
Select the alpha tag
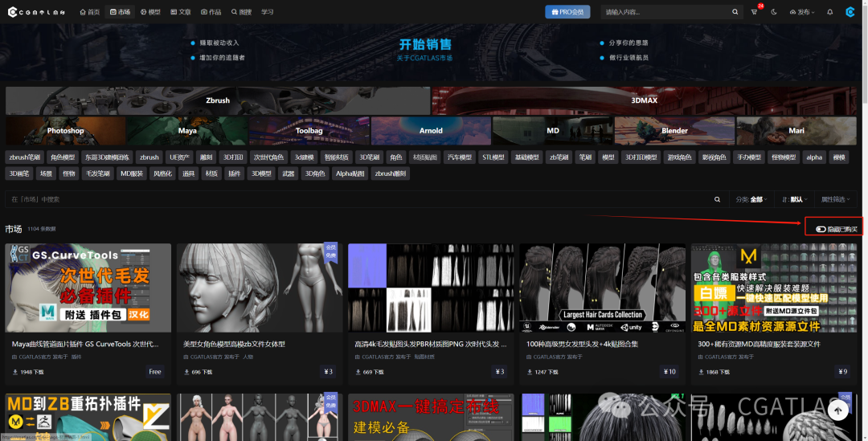click(x=813, y=157)
